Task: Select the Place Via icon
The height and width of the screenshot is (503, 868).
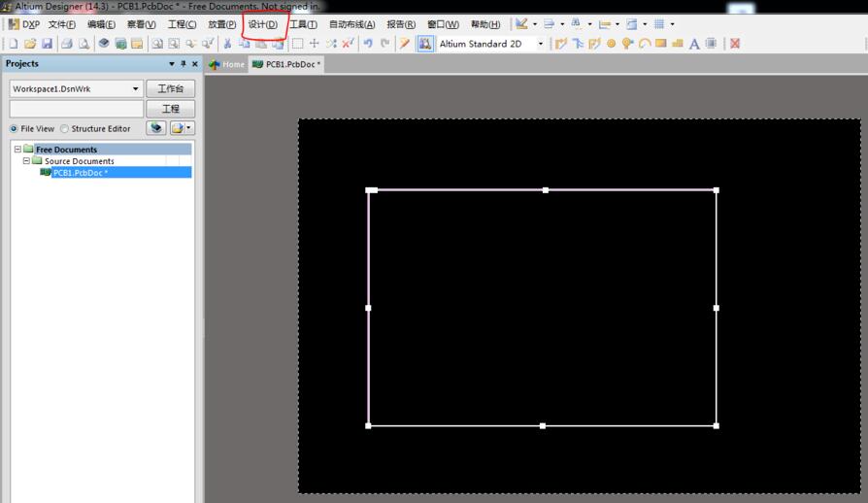Action: tap(627, 44)
